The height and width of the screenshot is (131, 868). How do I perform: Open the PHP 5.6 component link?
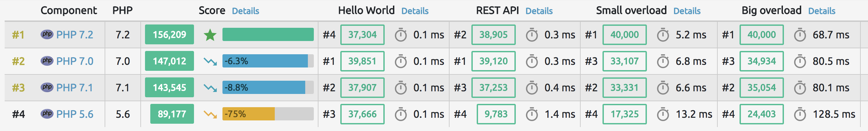[74, 114]
